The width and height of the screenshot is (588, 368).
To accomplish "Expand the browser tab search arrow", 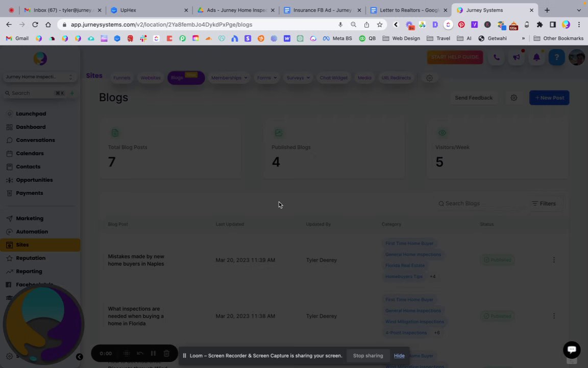I will click(579, 10).
